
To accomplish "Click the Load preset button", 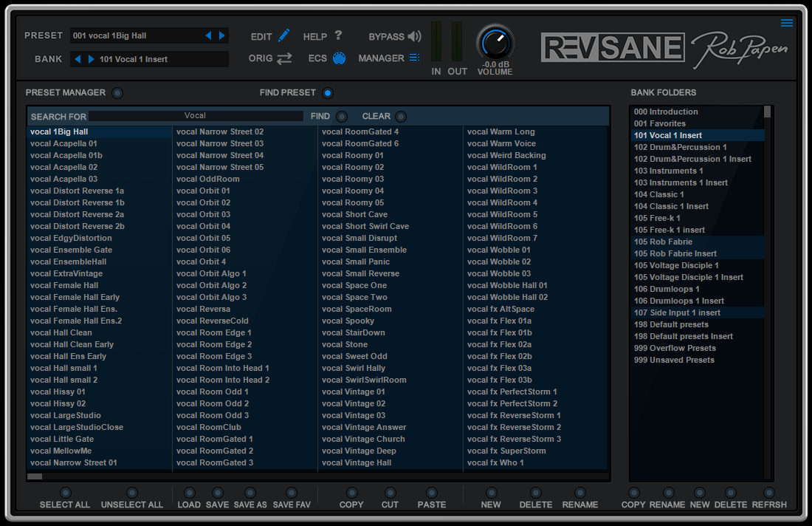I will click(x=190, y=493).
